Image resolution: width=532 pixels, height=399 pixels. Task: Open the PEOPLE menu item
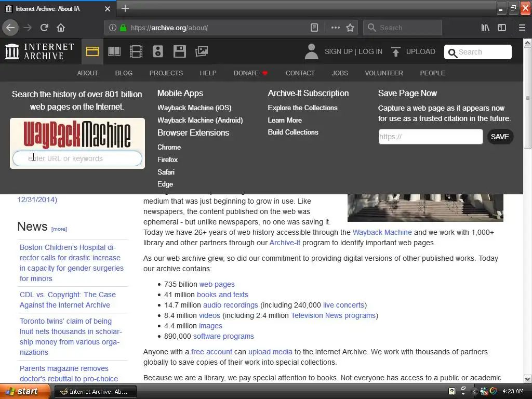432,73
